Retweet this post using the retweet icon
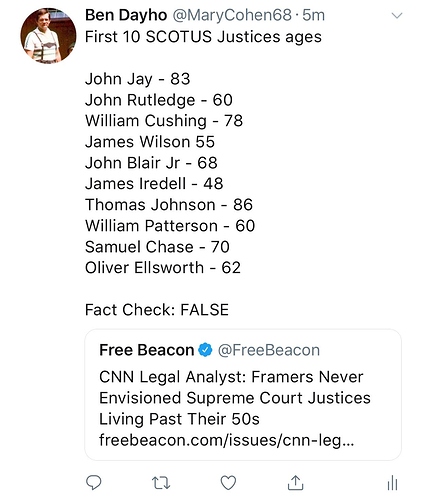This screenshot has width=422, height=500. tap(161, 483)
